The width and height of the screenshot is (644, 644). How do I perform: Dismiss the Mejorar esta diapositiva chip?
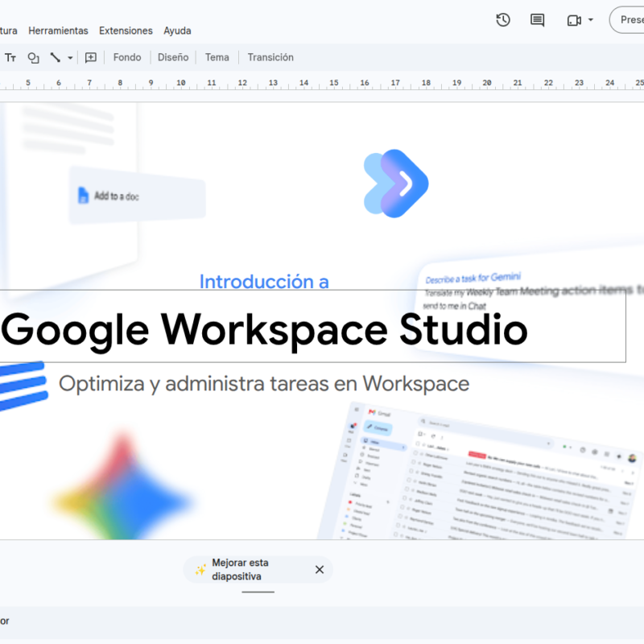click(x=320, y=570)
